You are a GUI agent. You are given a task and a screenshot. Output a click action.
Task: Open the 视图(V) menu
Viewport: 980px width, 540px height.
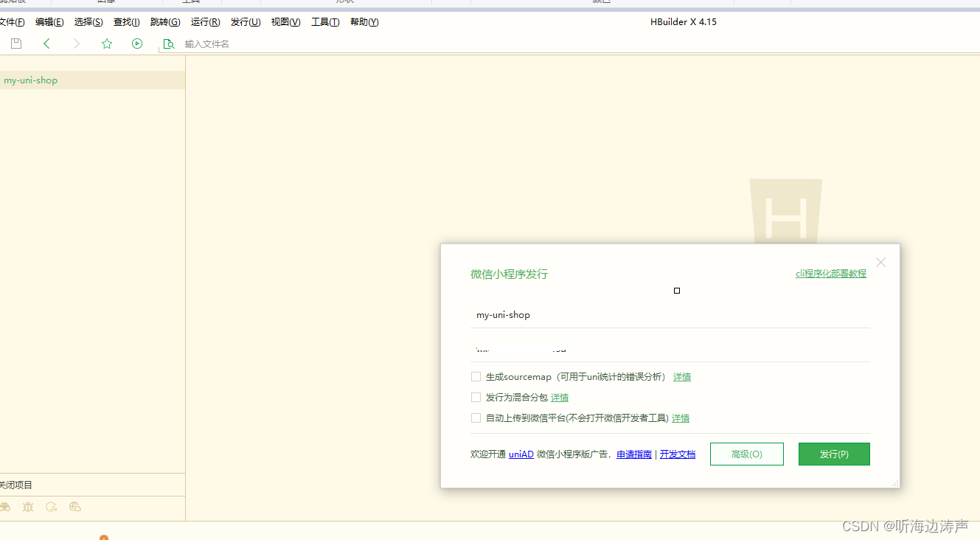(x=285, y=22)
